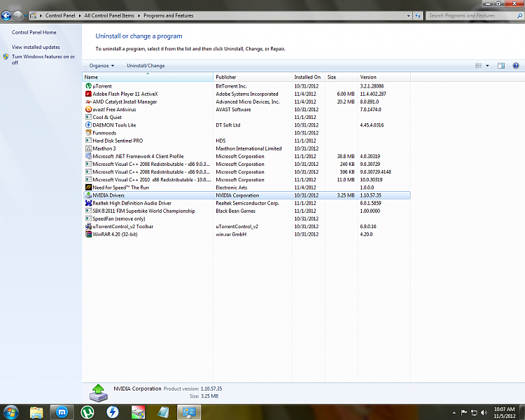This screenshot has width=525, height=420.
Task: Open the recent pages dropdown arrow
Action: click(x=25, y=15)
